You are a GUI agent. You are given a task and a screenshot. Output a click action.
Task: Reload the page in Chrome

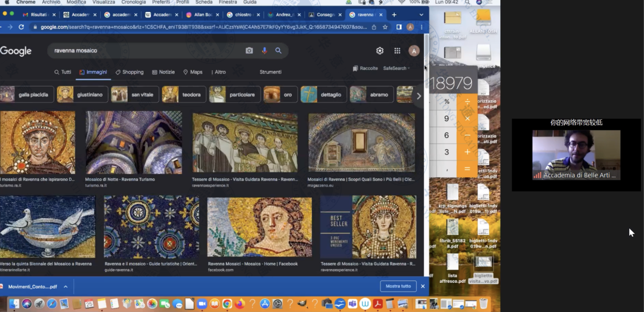click(21, 27)
